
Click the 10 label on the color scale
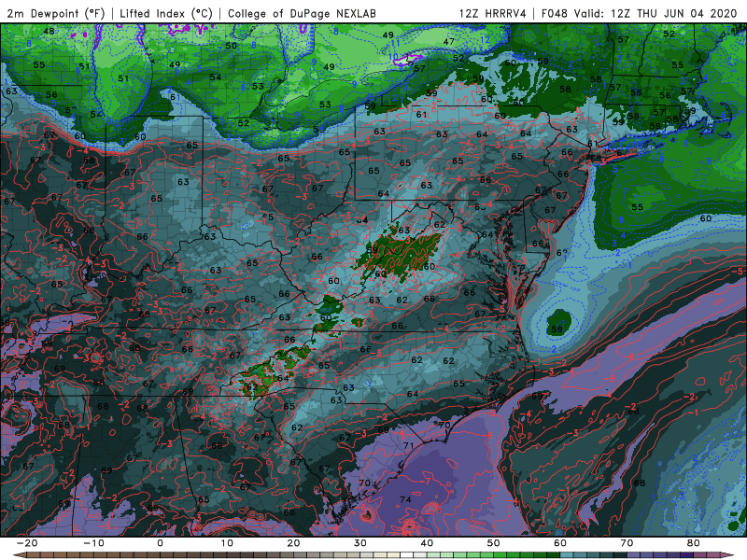[227, 543]
